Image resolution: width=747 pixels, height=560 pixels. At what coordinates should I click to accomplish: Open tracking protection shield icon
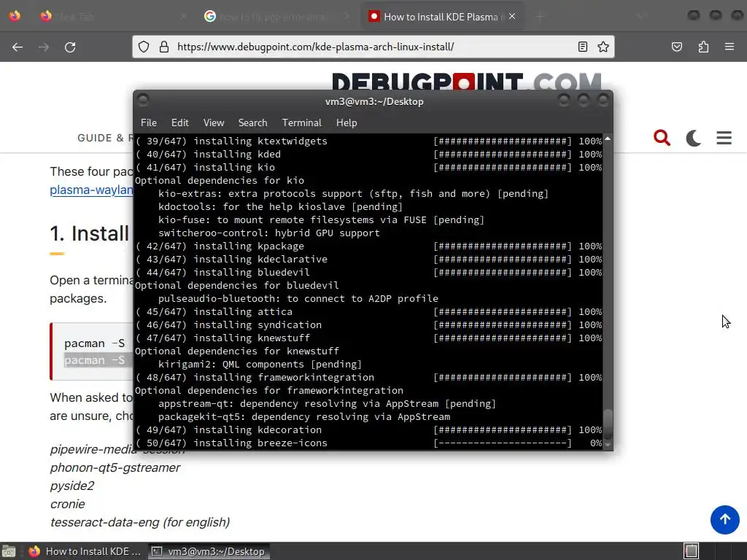click(144, 47)
